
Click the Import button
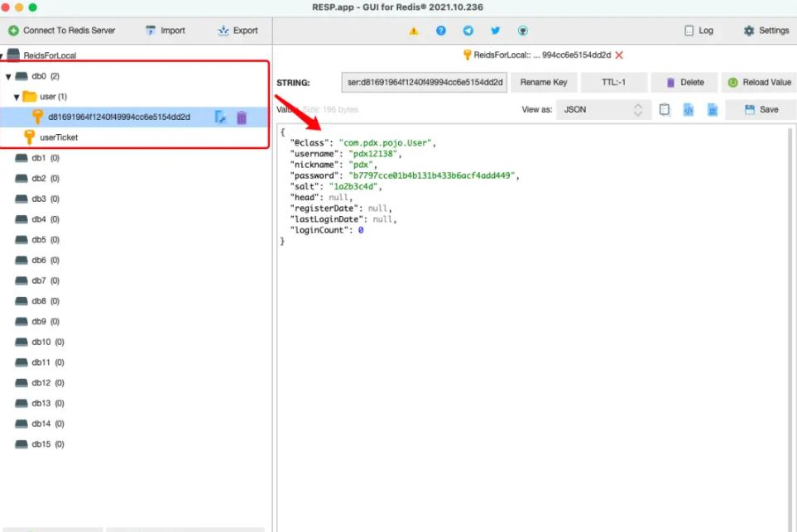tap(166, 31)
